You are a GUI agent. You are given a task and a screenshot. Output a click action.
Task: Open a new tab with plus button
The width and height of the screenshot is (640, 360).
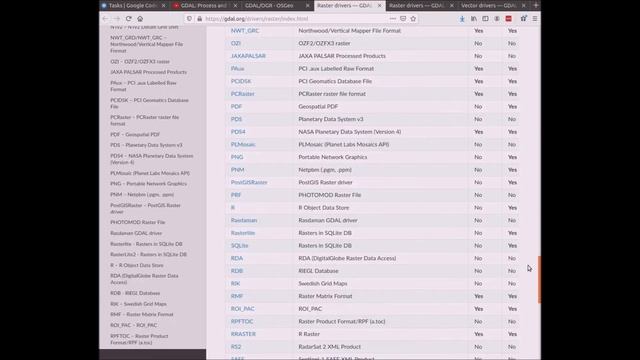(x=536, y=5)
